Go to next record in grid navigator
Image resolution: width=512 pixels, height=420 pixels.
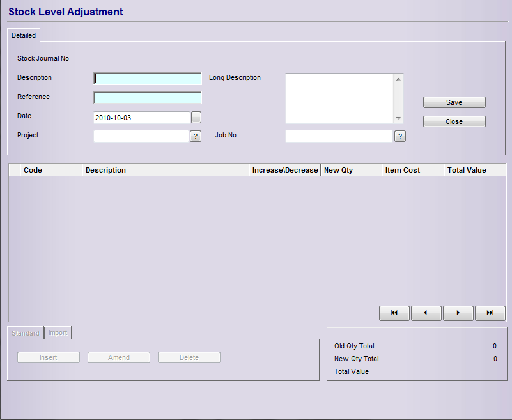pos(458,313)
